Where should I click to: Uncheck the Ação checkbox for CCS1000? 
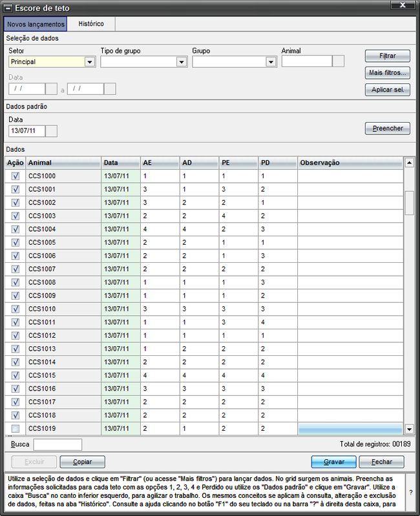16,176
